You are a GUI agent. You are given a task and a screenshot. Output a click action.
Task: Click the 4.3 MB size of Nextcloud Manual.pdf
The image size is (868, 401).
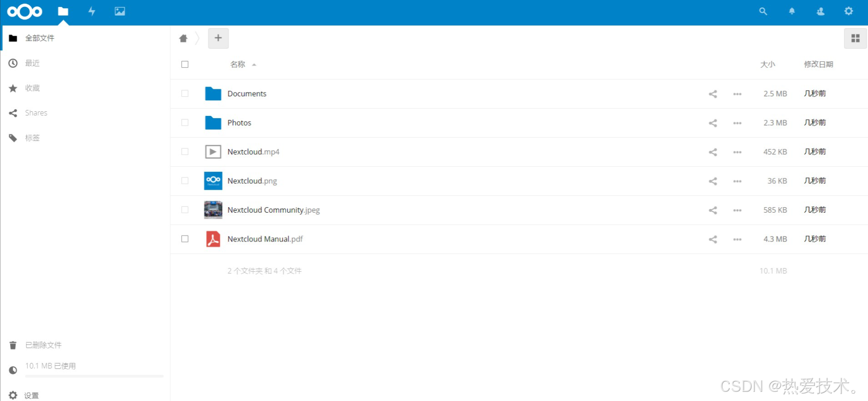tap(775, 239)
